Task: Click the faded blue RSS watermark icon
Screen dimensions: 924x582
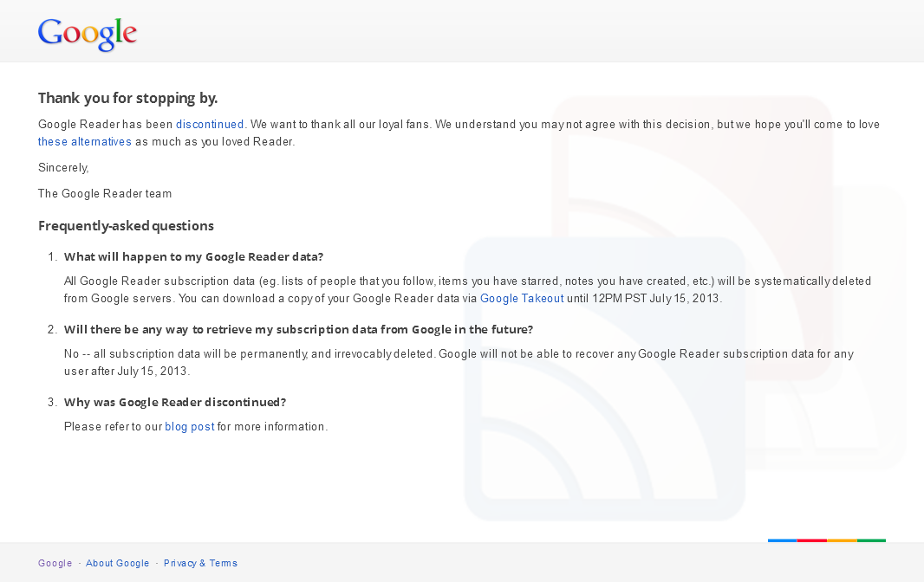Action: 604,378
